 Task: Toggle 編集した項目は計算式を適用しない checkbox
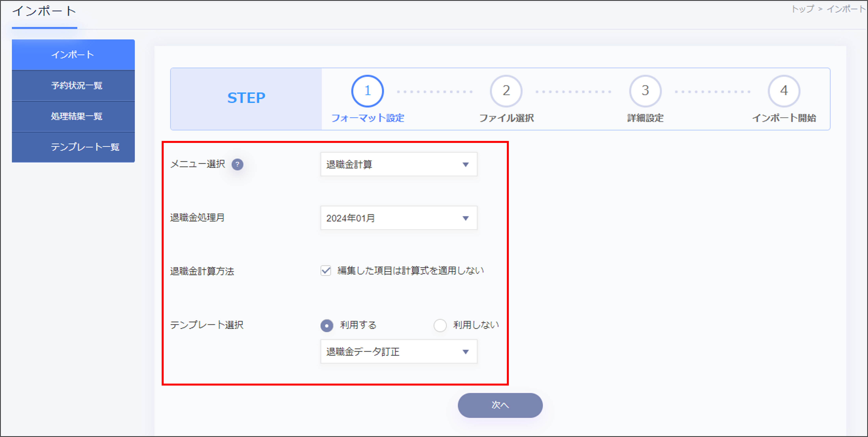click(x=326, y=270)
